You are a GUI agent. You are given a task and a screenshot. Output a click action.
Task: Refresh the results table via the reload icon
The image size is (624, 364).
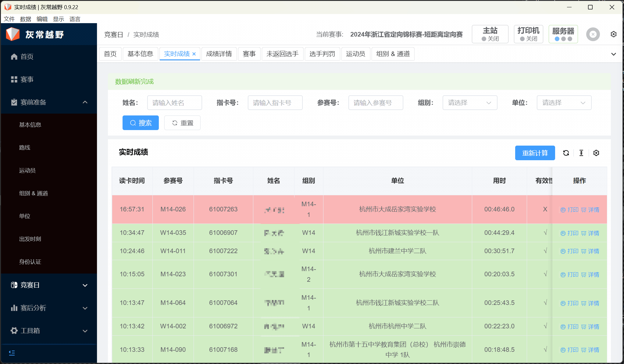click(x=566, y=153)
